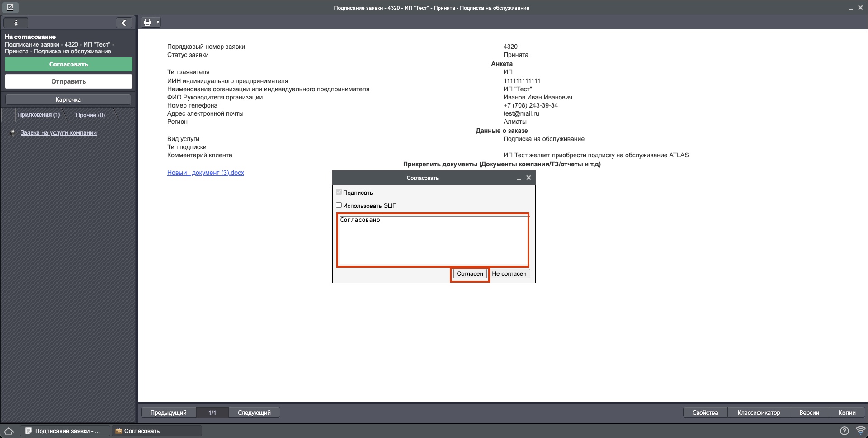Open Заявка на услуги компании attachment
The height and width of the screenshot is (438, 868).
(58, 132)
